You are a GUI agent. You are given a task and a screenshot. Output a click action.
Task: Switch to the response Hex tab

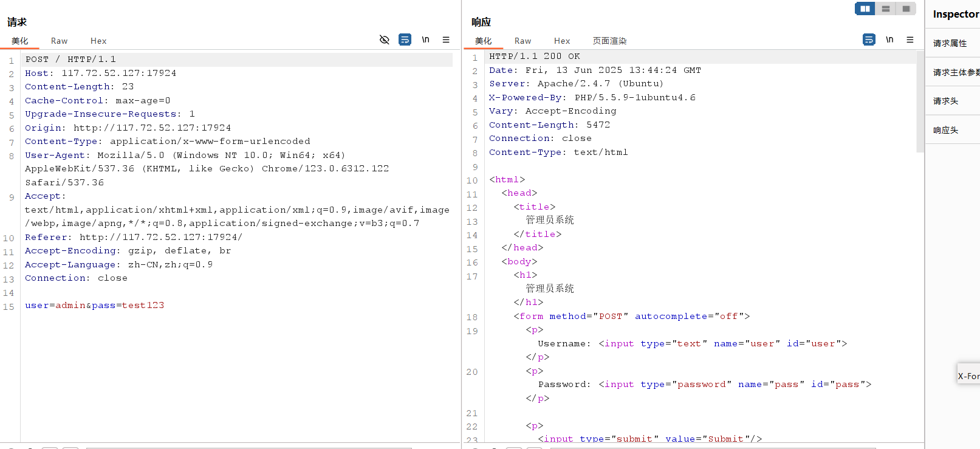(562, 41)
